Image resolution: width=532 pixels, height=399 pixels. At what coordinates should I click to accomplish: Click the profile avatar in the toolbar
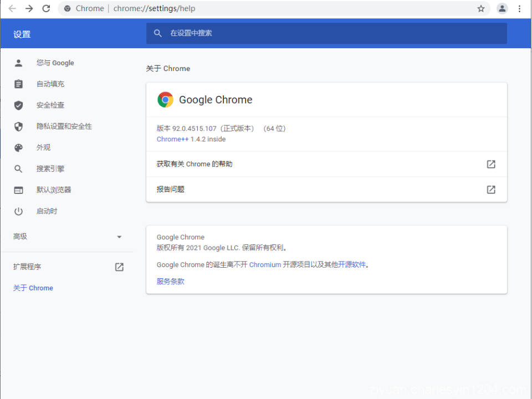point(502,8)
